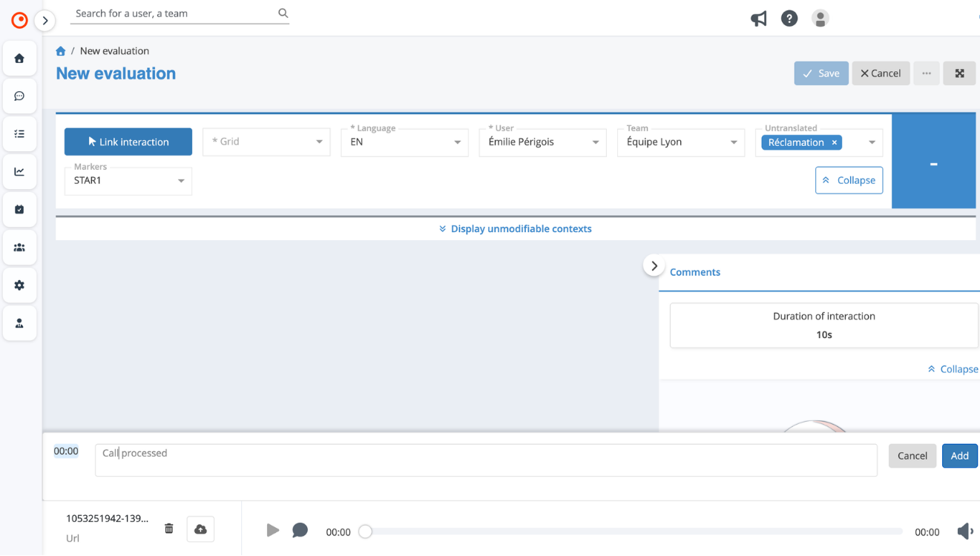The image size is (980, 556).
Task: Click the cloud upload icon
Action: 200,529
